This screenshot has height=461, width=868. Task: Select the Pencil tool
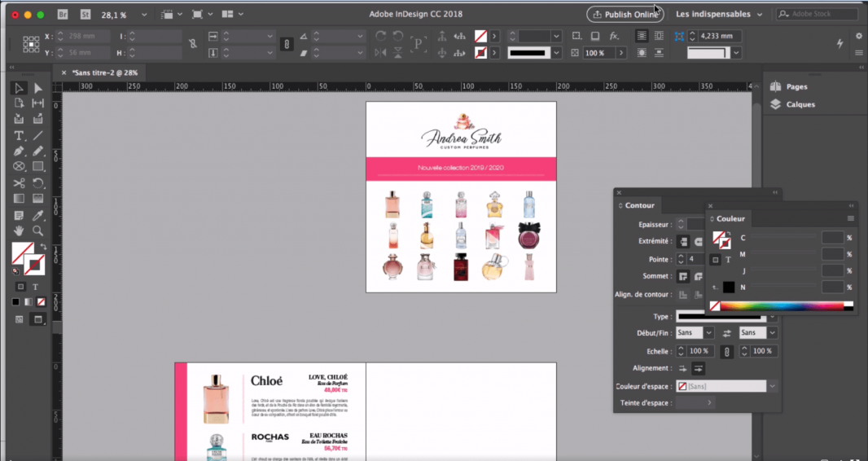pyautogui.click(x=37, y=151)
